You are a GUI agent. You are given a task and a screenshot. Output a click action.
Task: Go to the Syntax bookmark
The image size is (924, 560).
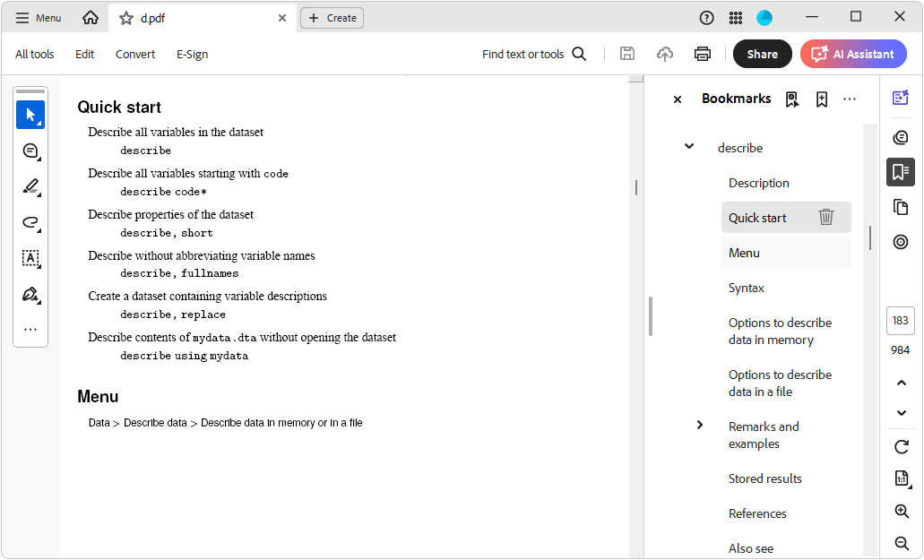(746, 288)
